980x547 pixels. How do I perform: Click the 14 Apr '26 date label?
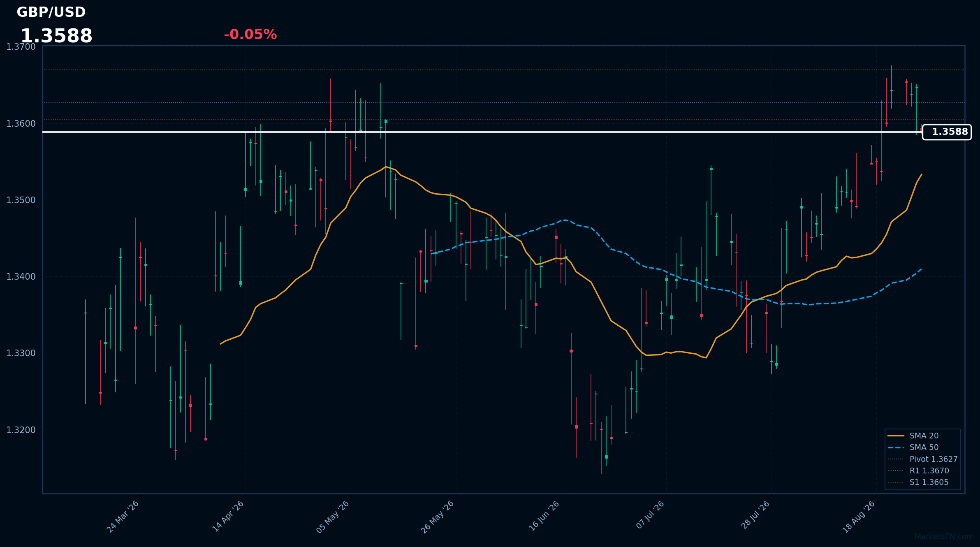(228, 517)
